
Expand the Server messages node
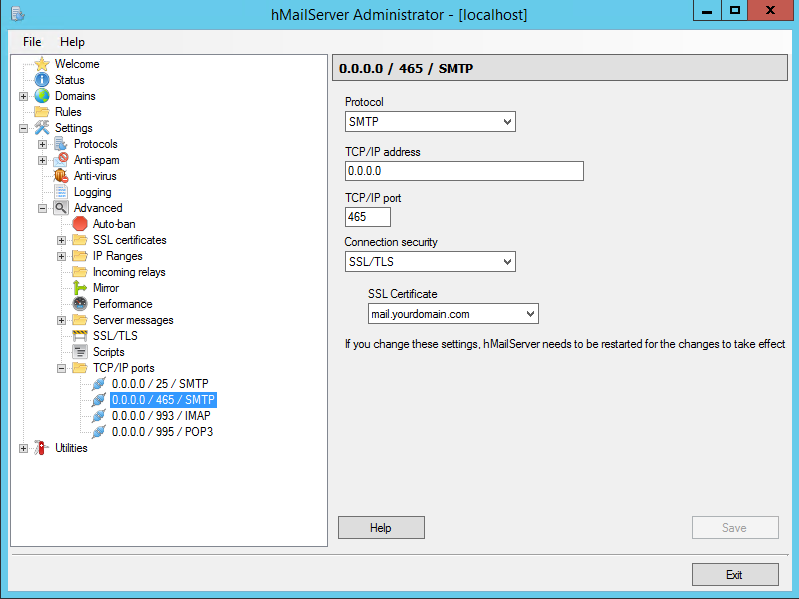[x=62, y=320]
